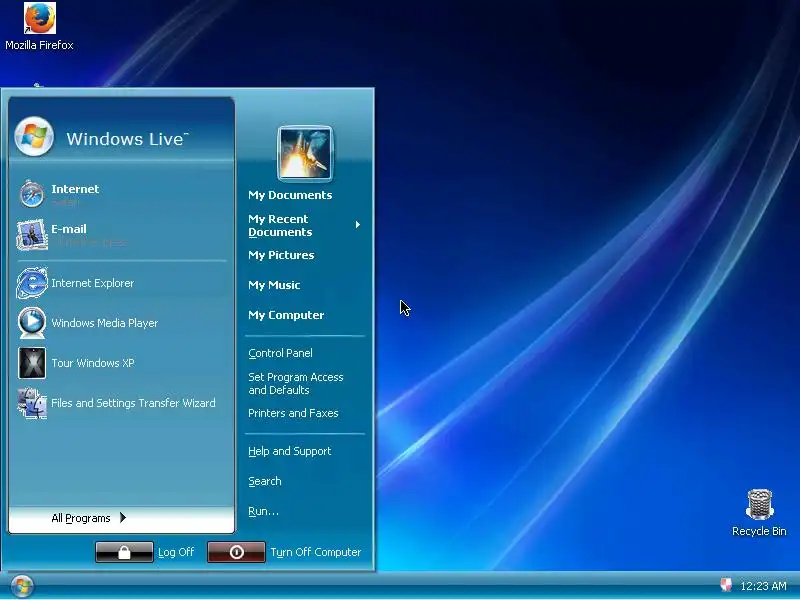This screenshot has width=800, height=600.
Task: Click the Internet Explorer icon
Action: (32, 283)
